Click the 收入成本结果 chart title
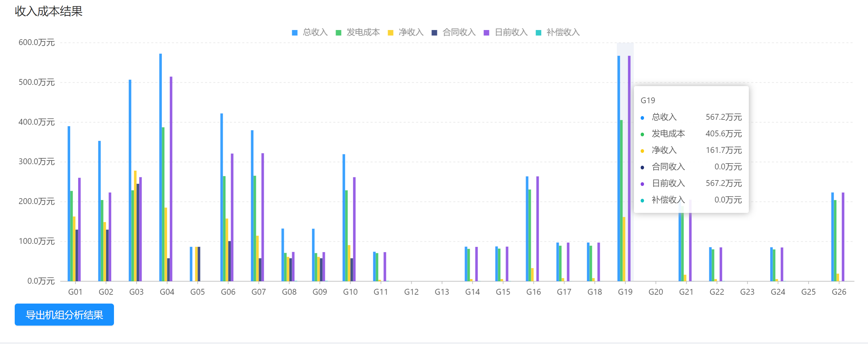 (x=48, y=11)
